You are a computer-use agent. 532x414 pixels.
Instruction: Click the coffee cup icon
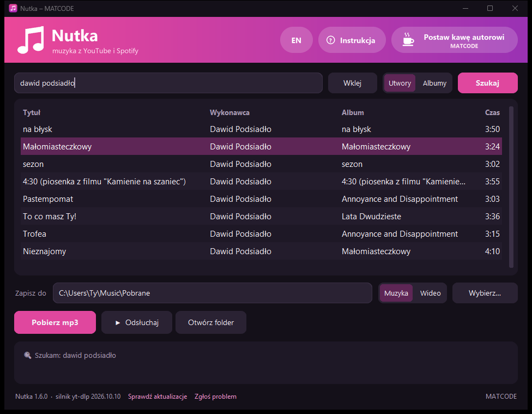[408, 40]
